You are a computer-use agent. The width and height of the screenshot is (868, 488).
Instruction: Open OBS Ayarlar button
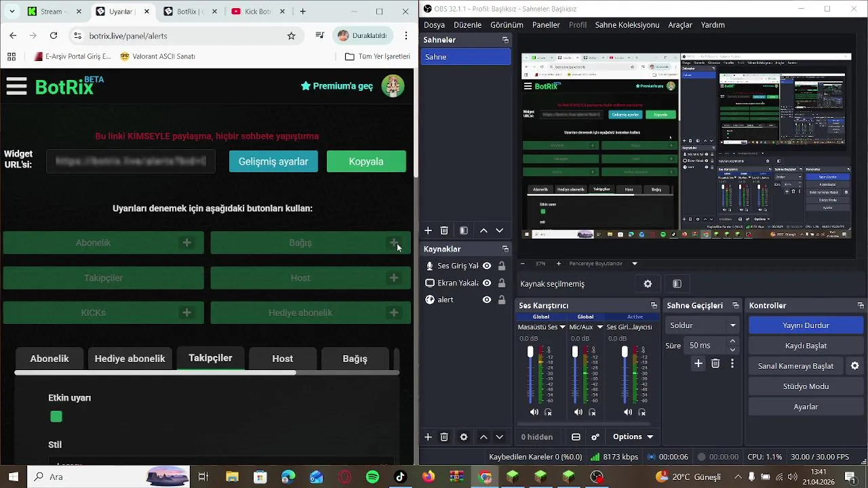point(806,407)
